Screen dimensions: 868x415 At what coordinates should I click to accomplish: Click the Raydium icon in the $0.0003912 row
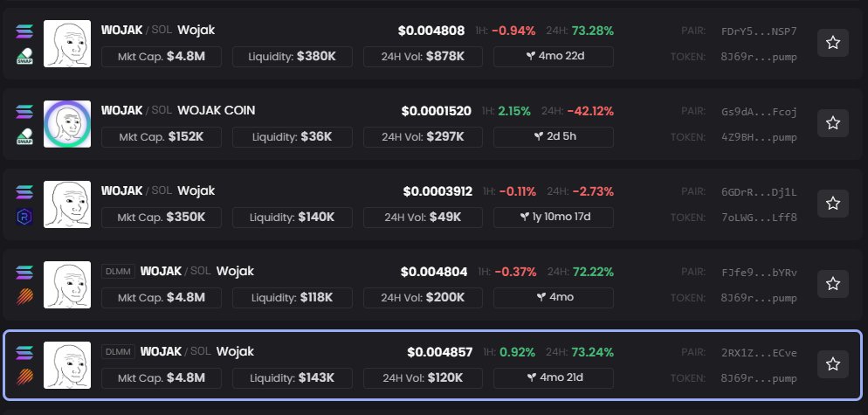click(x=24, y=218)
